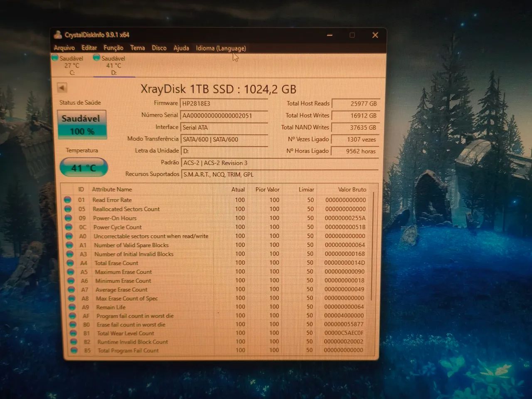Click status icon for Reallocated Sectors Count
The height and width of the screenshot is (399, 532).
tap(68, 209)
